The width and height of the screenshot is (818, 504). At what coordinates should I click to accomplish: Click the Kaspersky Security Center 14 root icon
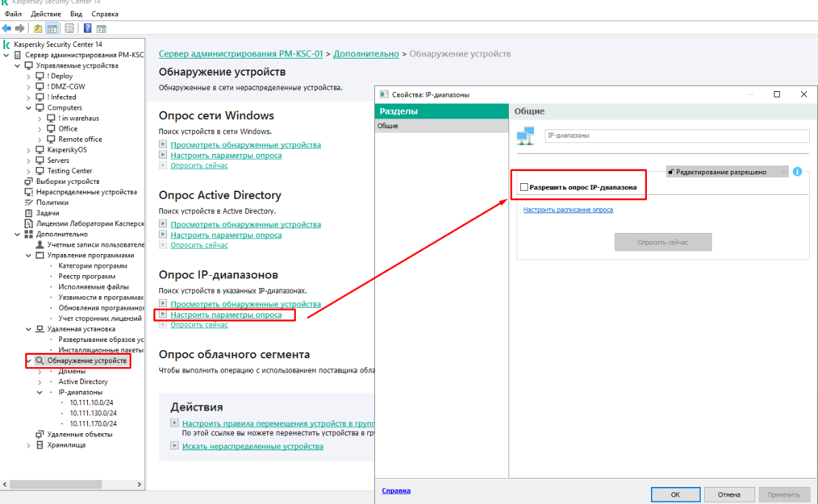7,45
